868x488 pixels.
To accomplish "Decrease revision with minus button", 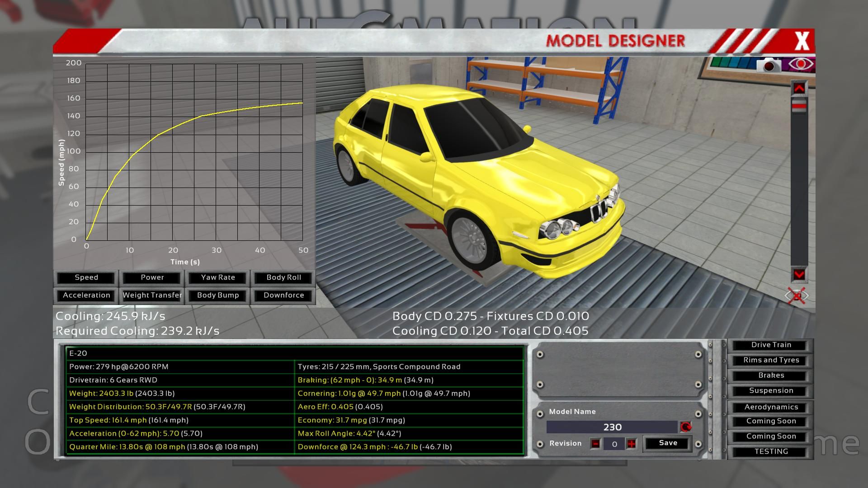I will pyautogui.click(x=596, y=444).
